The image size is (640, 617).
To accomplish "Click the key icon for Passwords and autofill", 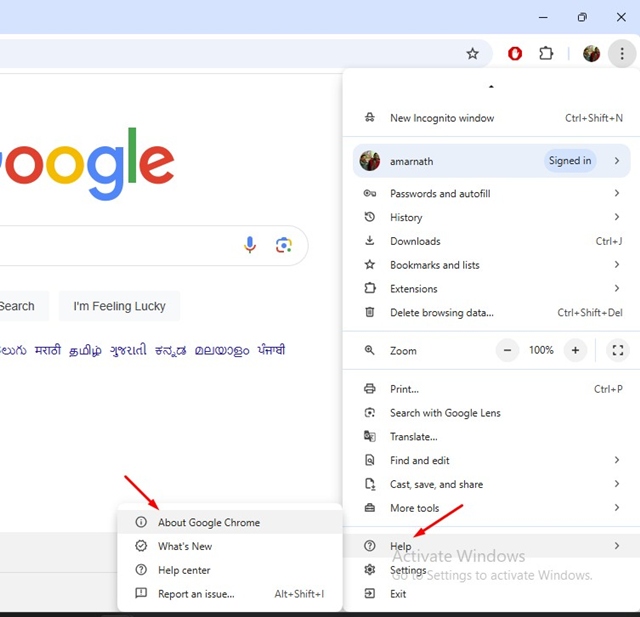I will 370,193.
